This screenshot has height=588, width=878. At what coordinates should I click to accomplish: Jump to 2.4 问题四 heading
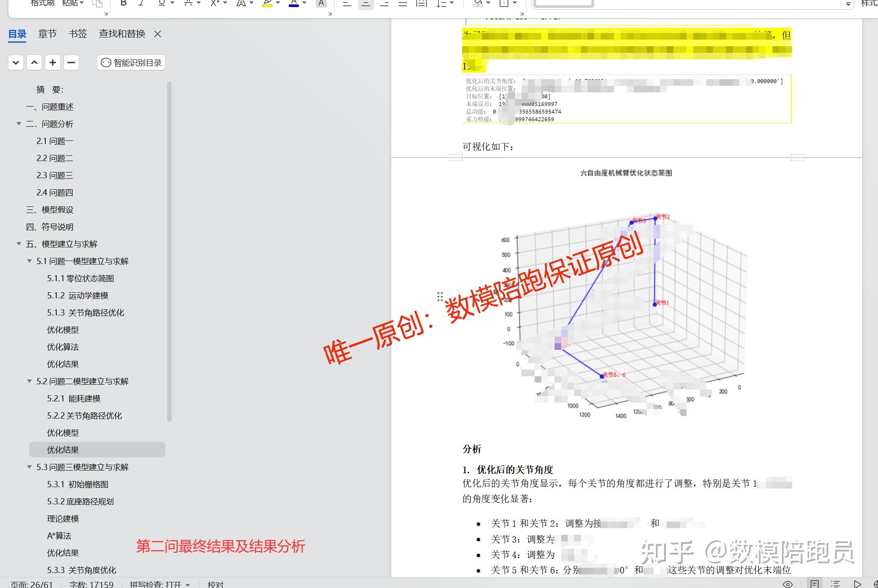pos(55,192)
